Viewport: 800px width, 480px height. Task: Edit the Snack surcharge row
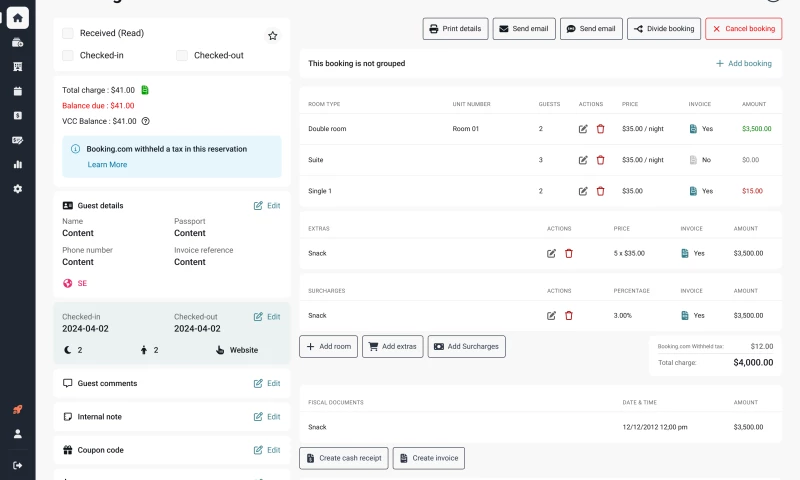(x=551, y=316)
